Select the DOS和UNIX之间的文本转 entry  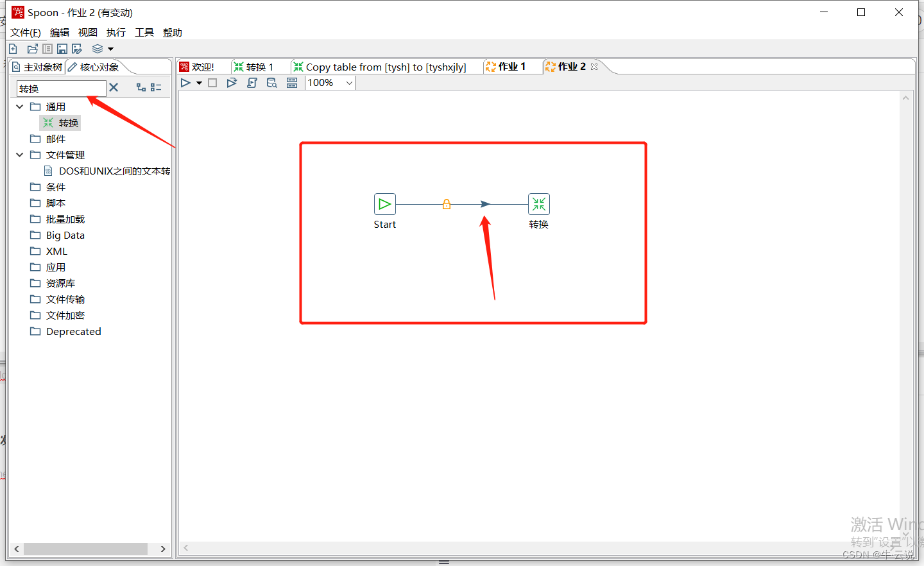tap(107, 171)
